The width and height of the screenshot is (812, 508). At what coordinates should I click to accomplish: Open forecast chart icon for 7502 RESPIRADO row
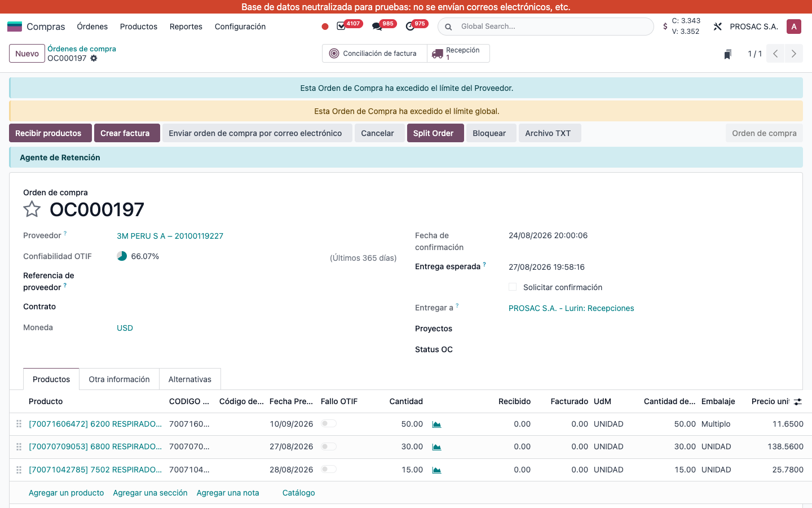point(436,470)
